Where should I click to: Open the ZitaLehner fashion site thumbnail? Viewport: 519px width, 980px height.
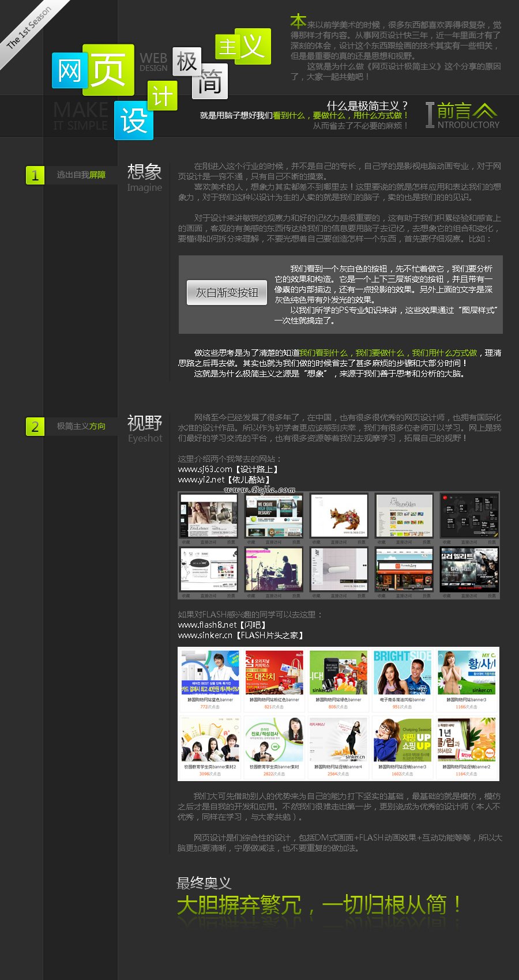pyautogui.click(x=208, y=515)
